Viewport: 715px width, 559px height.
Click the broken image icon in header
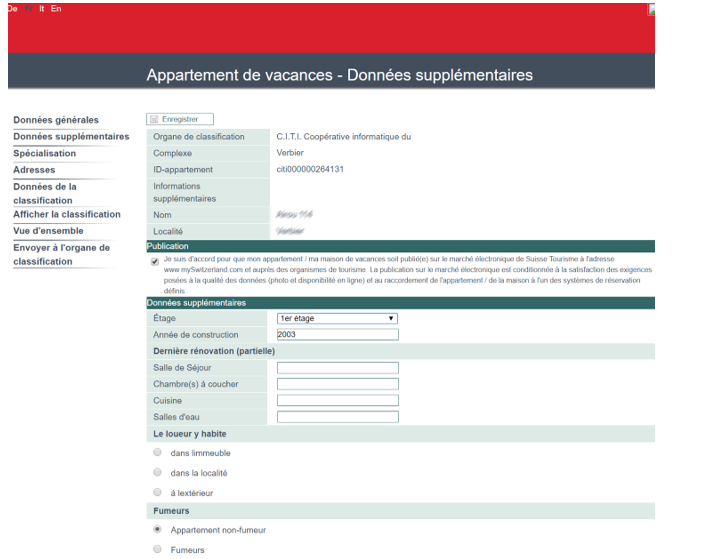[680, 9]
